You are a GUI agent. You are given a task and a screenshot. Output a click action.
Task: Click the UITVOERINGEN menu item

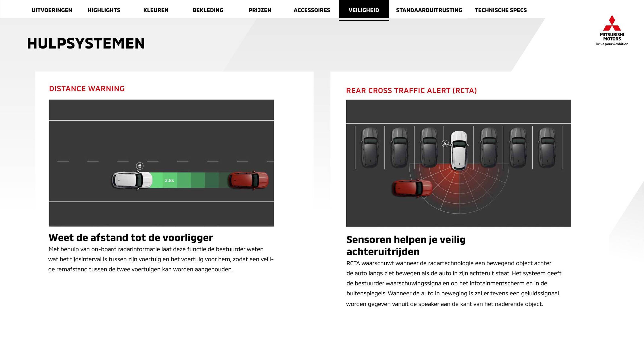(52, 10)
